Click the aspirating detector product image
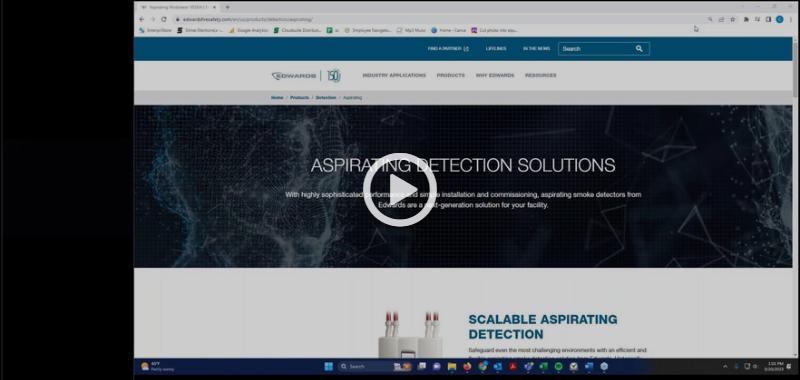This screenshot has width=800, height=380. point(411,334)
